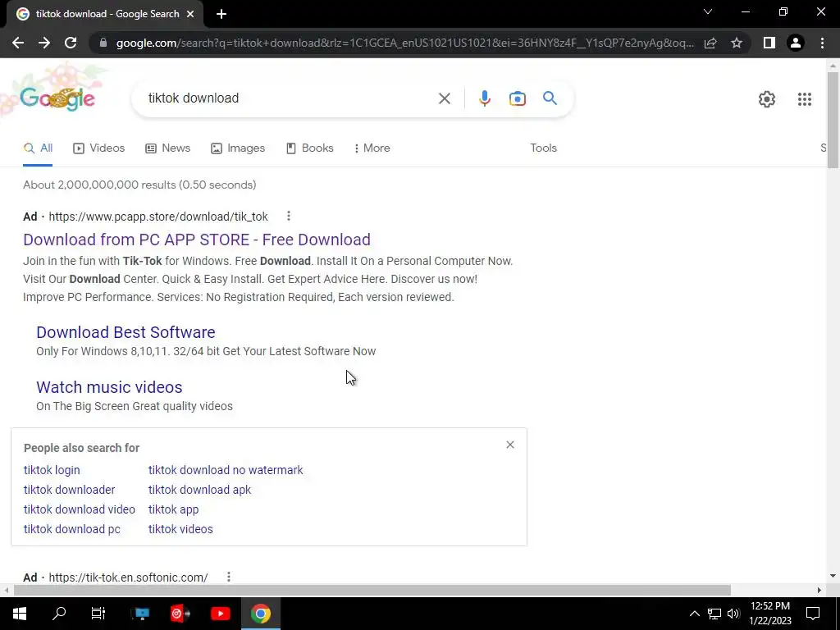Viewport: 840px width, 630px height.
Task: Search for tiktok download pc
Action: (x=72, y=530)
